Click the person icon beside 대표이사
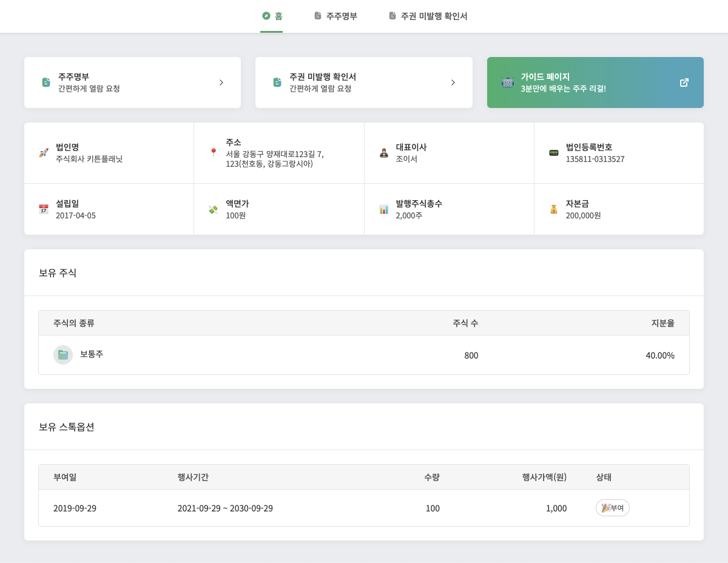Screen dimensions: 728x563 (x=383, y=153)
